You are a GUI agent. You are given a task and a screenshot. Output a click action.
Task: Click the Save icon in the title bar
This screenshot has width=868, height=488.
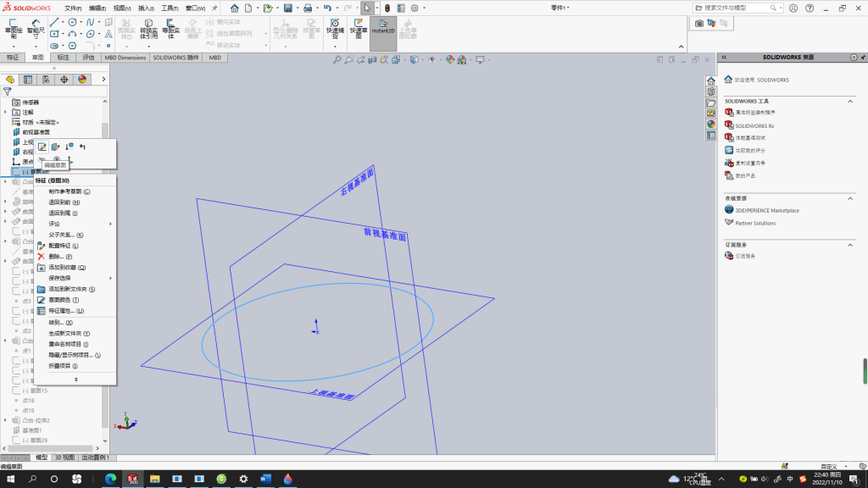288,8
